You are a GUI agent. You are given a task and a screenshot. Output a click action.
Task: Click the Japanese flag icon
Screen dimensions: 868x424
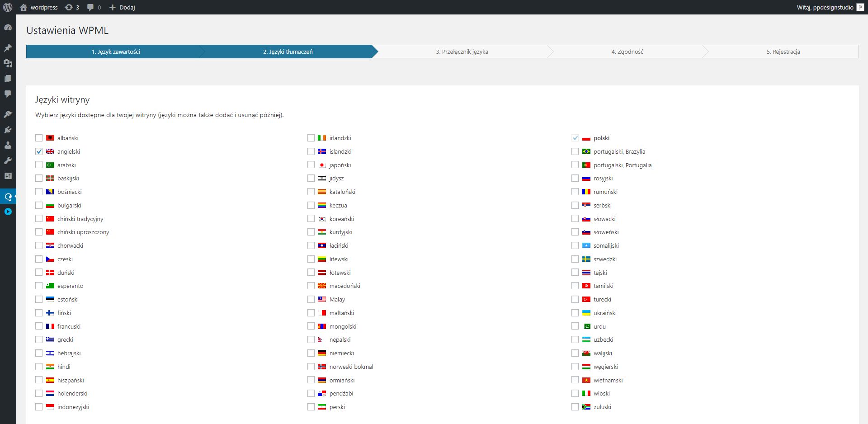(x=322, y=165)
